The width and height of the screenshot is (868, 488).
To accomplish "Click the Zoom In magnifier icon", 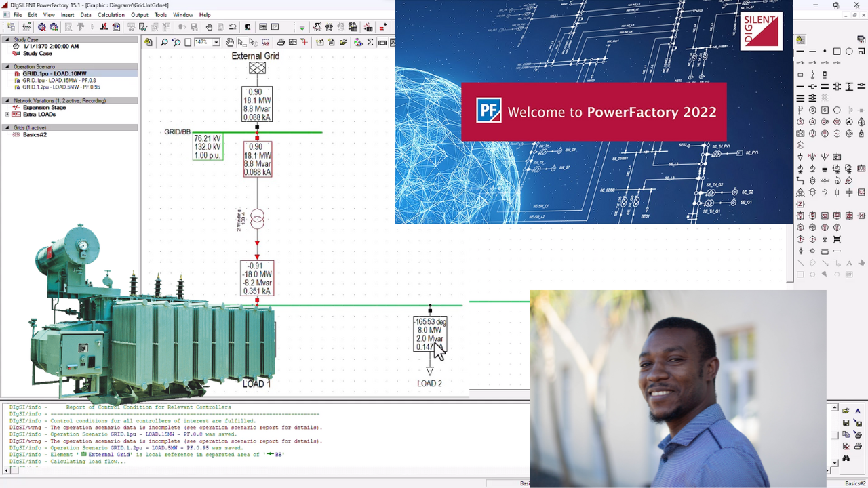I will pyautogui.click(x=164, y=42).
